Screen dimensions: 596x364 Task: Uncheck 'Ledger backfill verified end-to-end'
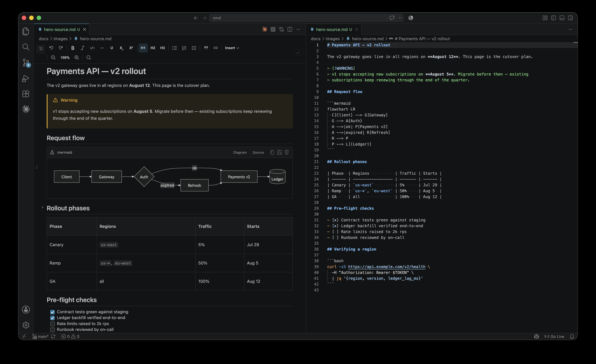53,318
